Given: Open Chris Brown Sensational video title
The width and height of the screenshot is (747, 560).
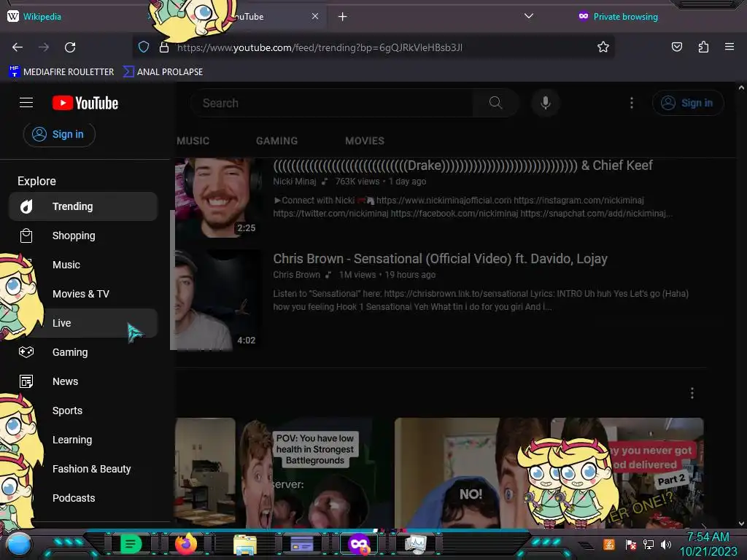Looking at the screenshot, I should pyautogui.click(x=440, y=259).
